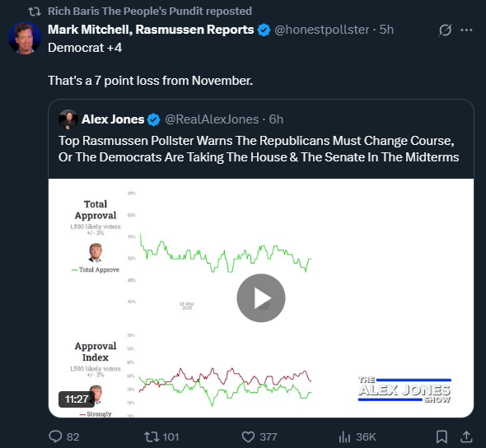Viewport: 486px width, 448px height.
Task: Repost the tweet using the retweet icon
Action: pos(152,436)
